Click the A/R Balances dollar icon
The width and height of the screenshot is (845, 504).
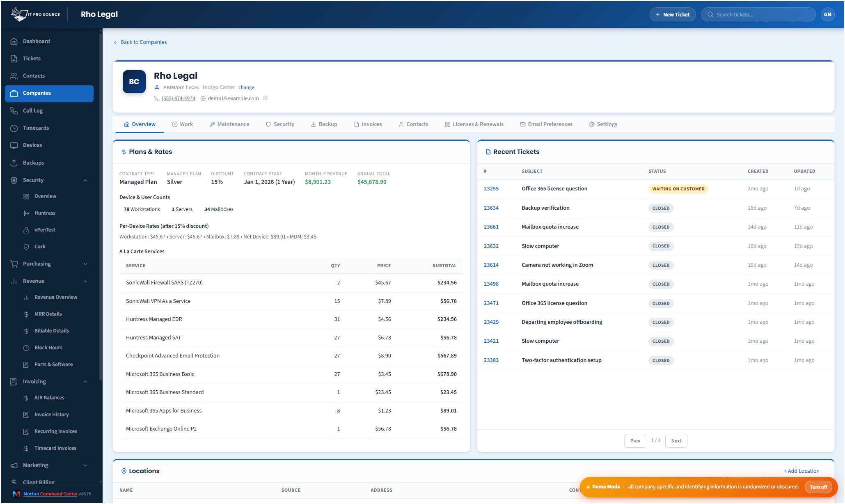point(26,398)
